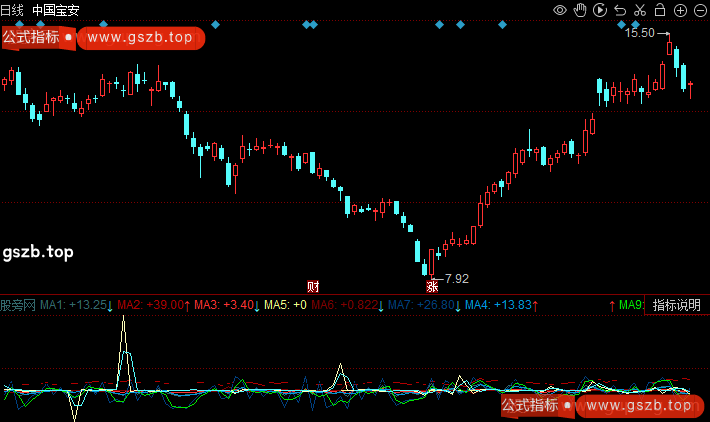The image size is (710, 422).
Task: Open the top www.gszb.top link
Action: click(x=139, y=38)
